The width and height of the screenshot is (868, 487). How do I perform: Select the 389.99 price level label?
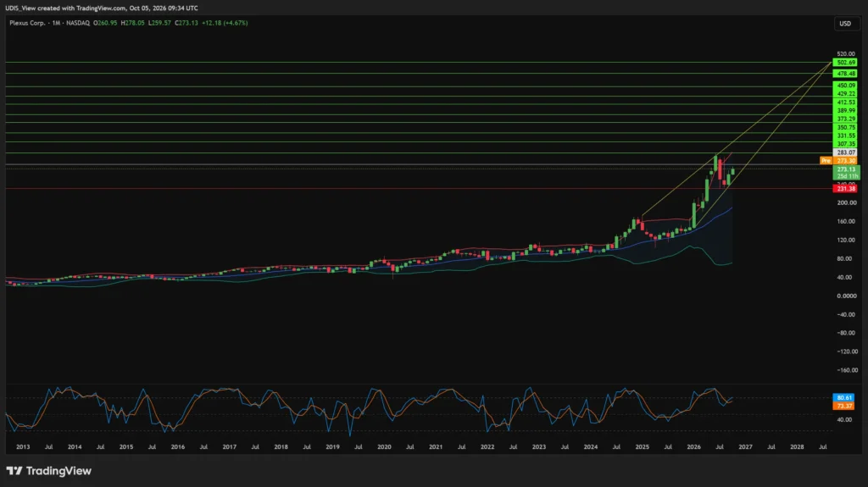tap(846, 111)
